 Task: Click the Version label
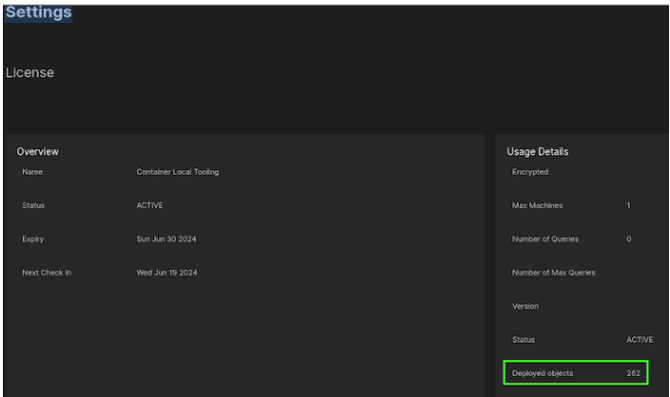pyautogui.click(x=525, y=306)
